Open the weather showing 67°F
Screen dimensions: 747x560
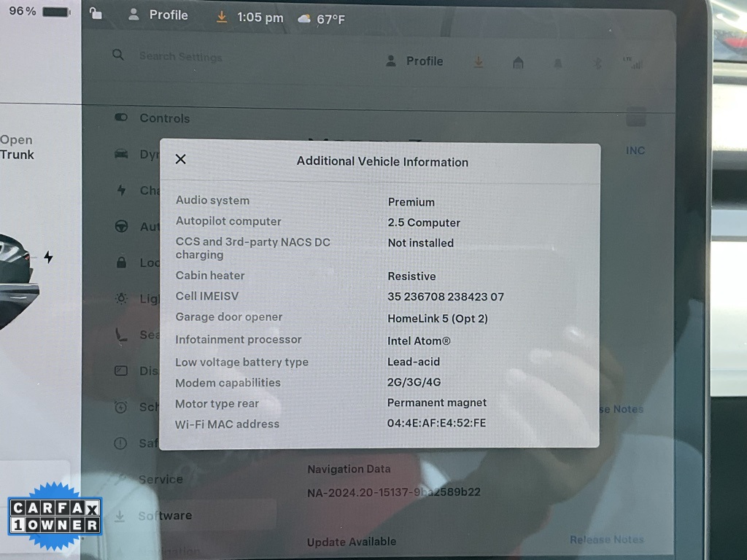coord(322,19)
